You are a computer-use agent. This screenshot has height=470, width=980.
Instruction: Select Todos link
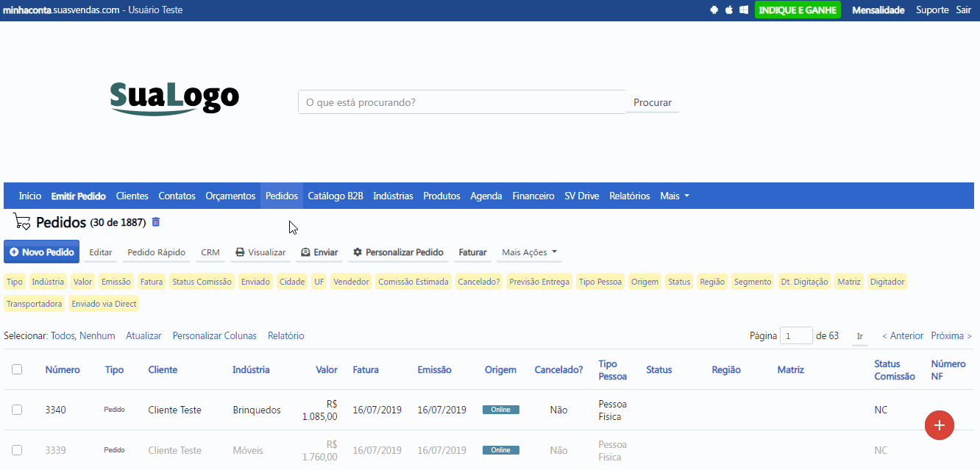63,335
